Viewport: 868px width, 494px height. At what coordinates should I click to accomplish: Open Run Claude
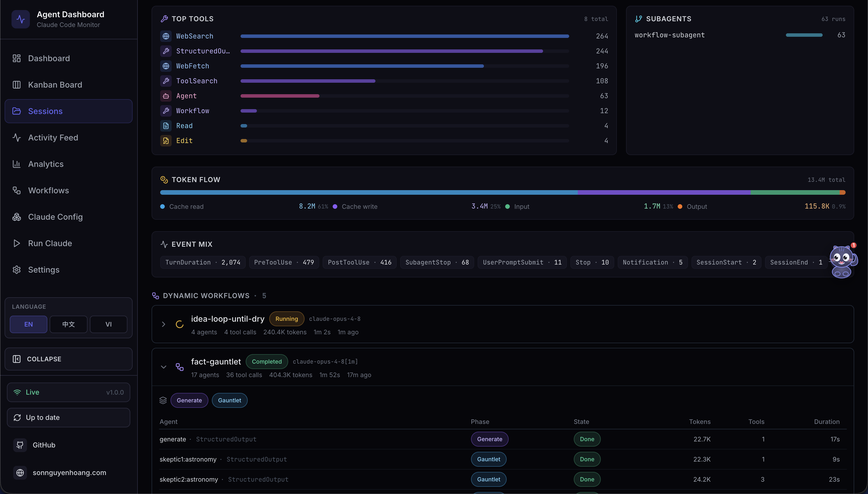point(69,244)
